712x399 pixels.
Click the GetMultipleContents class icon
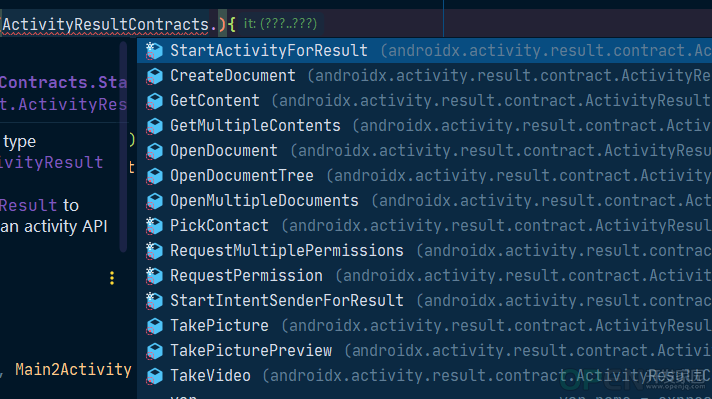pos(154,125)
